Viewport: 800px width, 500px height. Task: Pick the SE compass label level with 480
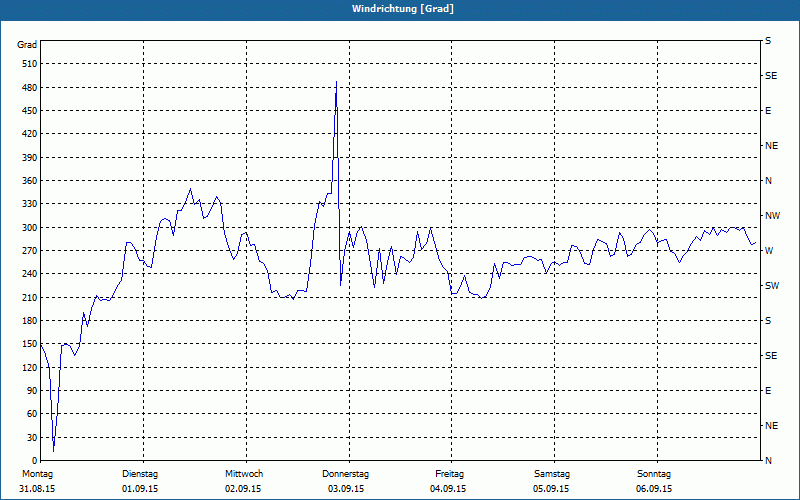[x=771, y=76]
